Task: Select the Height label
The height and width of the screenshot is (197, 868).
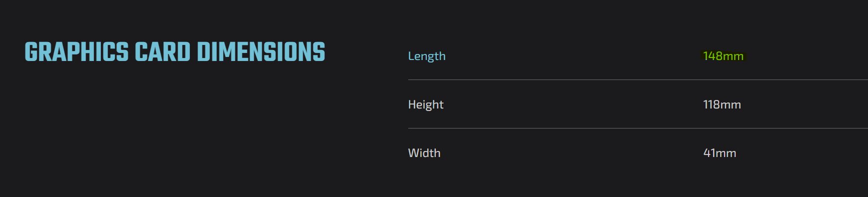Action: [x=426, y=104]
